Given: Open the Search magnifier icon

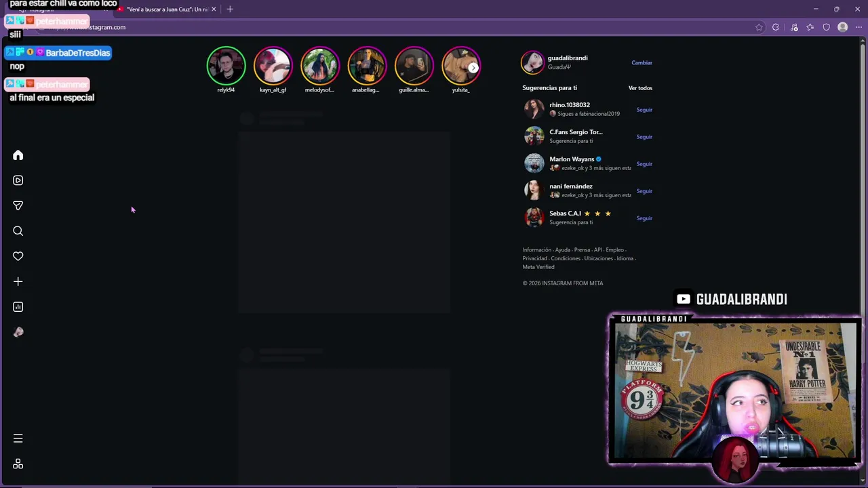Looking at the screenshot, I should point(18,231).
